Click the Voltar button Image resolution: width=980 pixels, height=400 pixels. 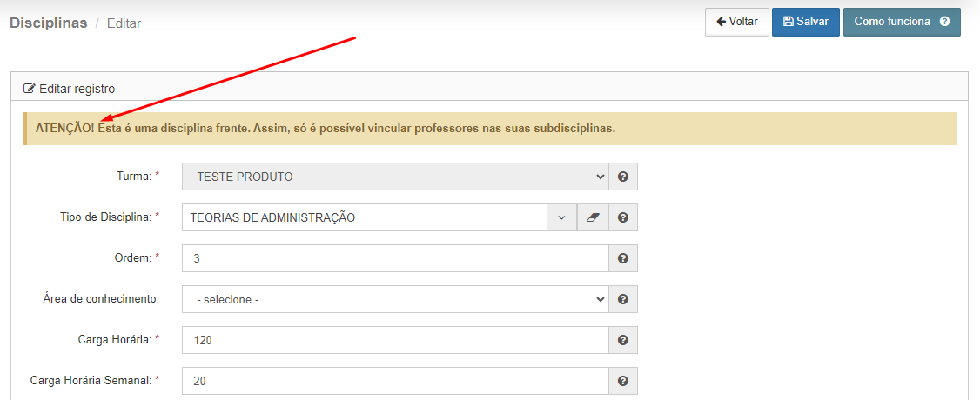tap(737, 22)
